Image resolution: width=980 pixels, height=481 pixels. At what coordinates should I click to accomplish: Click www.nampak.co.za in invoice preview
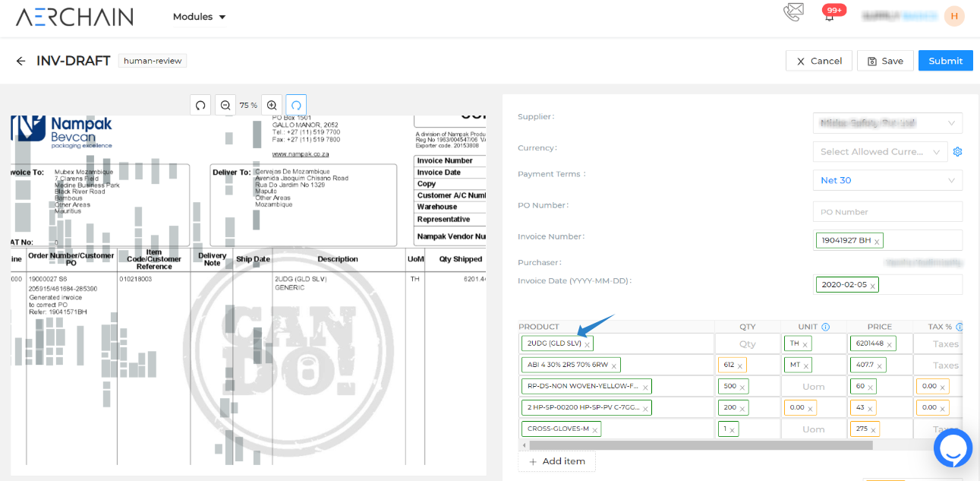(299, 153)
